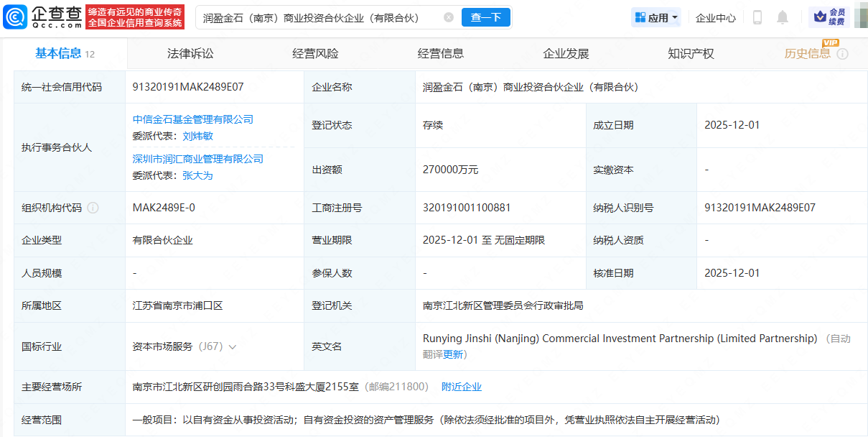Open the notifications bell icon
This screenshot has width=868, height=437.
pyautogui.click(x=783, y=17)
